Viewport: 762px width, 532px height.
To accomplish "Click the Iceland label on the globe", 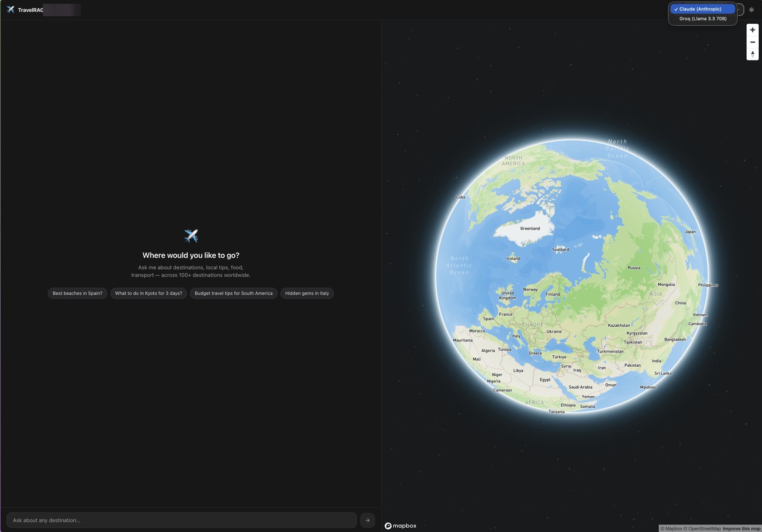I will pos(513,259).
